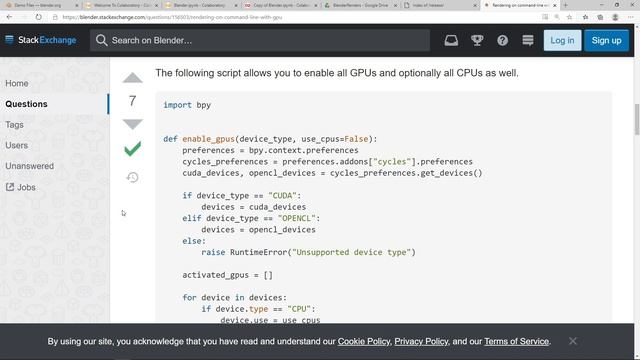
Task: Switch to Welcome To Colaboratory tab
Action: point(122,5)
